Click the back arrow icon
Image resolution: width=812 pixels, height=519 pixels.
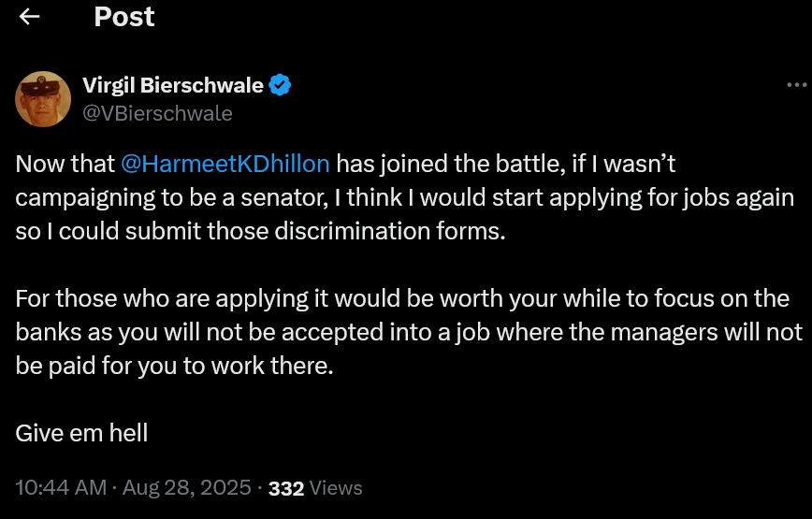(29, 17)
